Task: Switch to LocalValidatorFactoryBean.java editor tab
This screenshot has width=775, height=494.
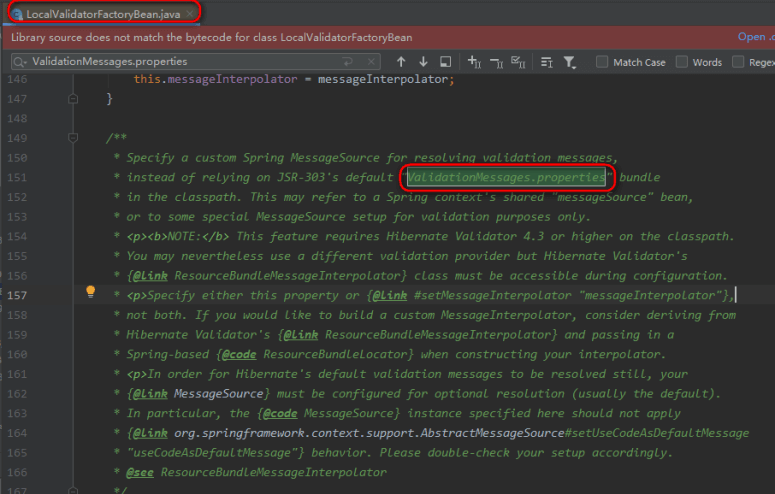Action: tap(103, 14)
